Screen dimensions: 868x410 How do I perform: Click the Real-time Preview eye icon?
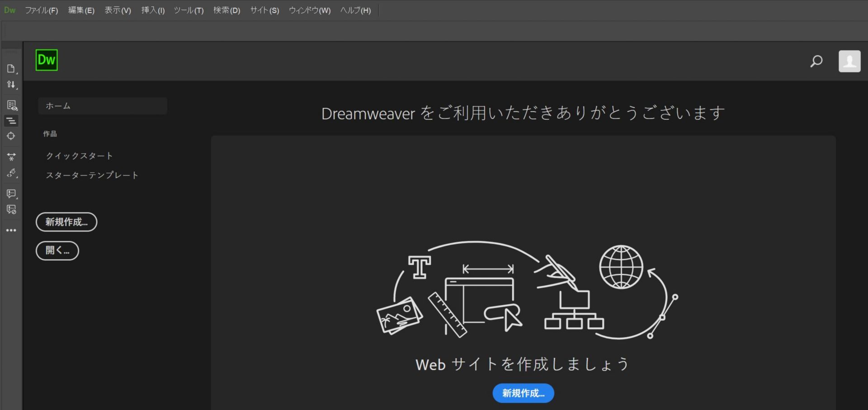(10, 105)
